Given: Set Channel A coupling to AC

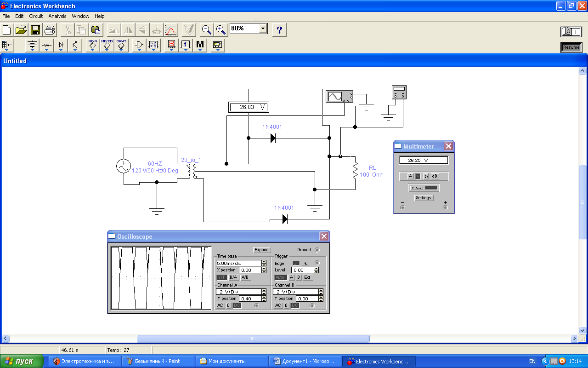Looking at the screenshot, I should (220, 305).
